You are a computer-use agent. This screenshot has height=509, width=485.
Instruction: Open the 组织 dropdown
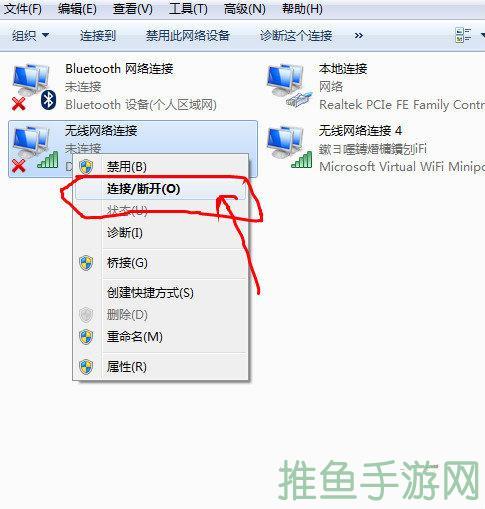pyautogui.click(x=30, y=35)
